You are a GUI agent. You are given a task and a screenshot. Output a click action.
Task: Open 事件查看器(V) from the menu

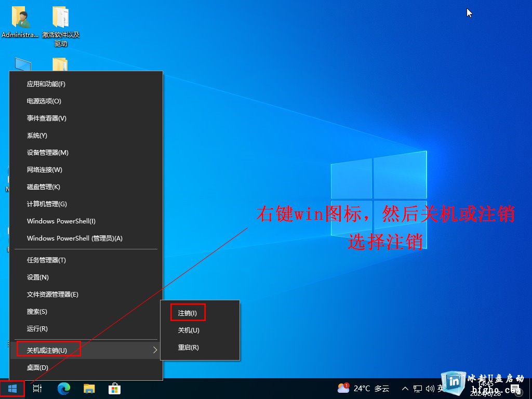pyautogui.click(x=86, y=118)
